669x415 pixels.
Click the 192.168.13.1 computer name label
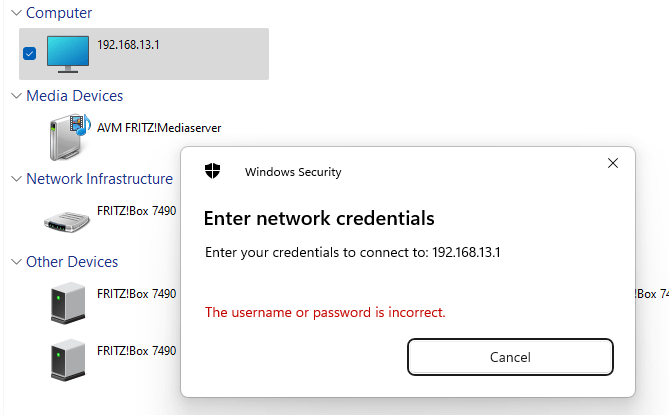coord(128,45)
